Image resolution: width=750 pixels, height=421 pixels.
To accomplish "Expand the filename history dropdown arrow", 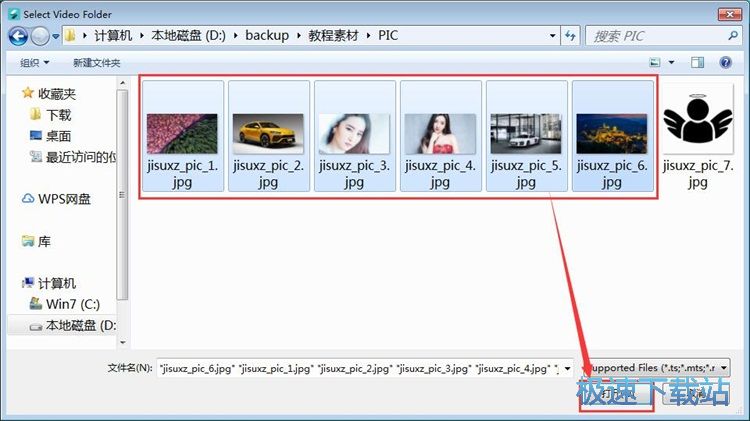I will coord(567,368).
